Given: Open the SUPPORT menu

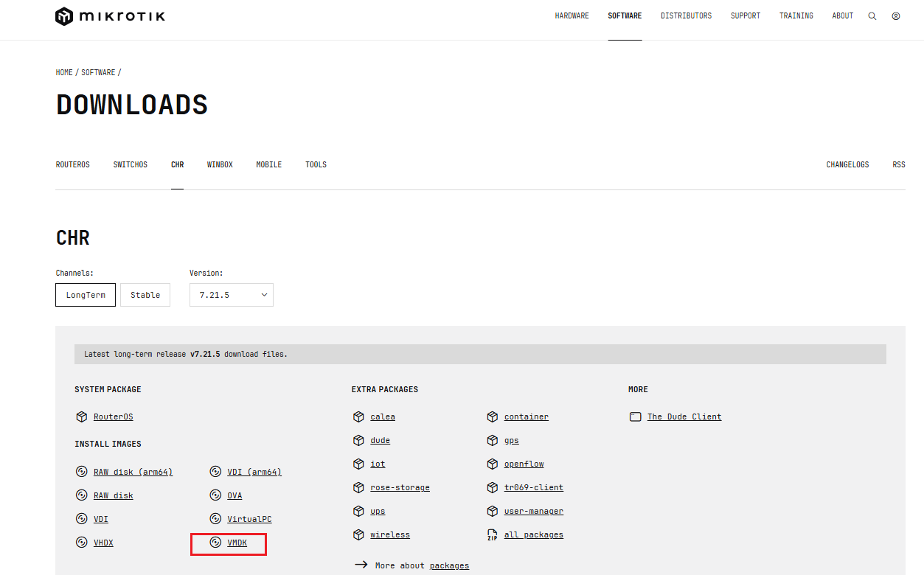Looking at the screenshot, I should tap(746, 16).
